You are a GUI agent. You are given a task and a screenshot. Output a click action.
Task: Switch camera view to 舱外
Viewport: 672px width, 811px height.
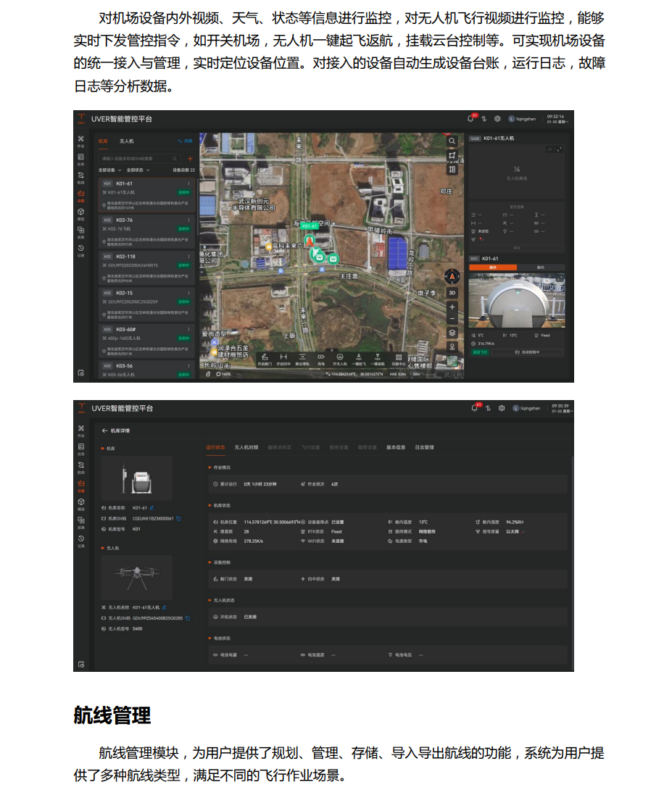click(492, 267)
